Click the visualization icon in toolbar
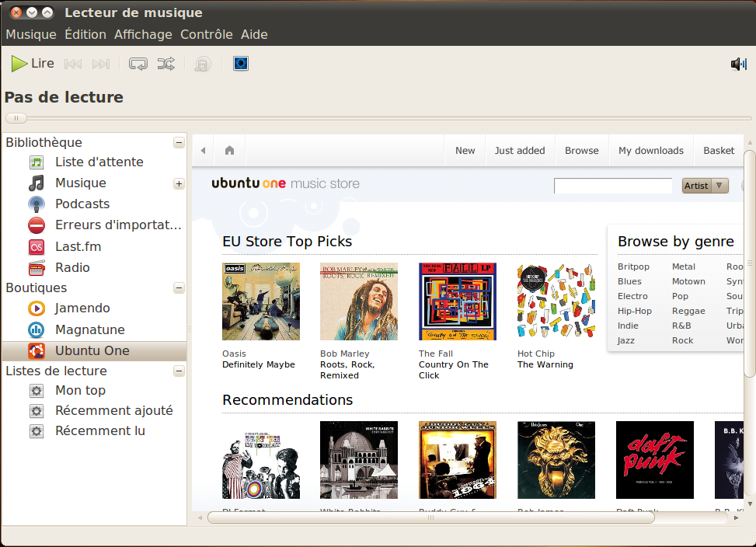Viewport: 756px width, 547px height. pos(241,64)
